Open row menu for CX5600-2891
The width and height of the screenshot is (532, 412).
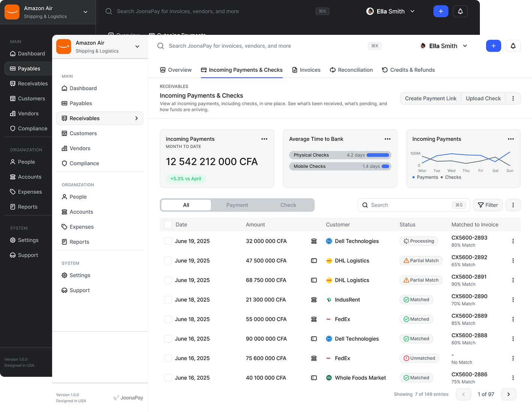[513, 280]
